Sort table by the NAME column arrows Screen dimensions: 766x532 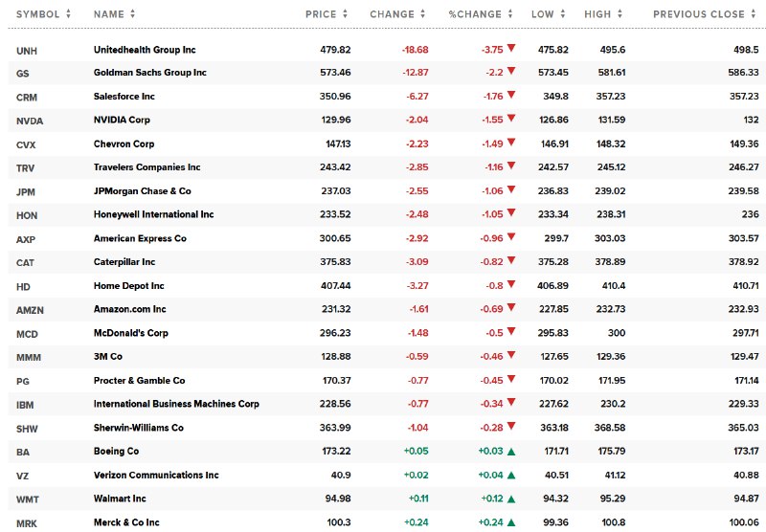[x=132, y=14]
